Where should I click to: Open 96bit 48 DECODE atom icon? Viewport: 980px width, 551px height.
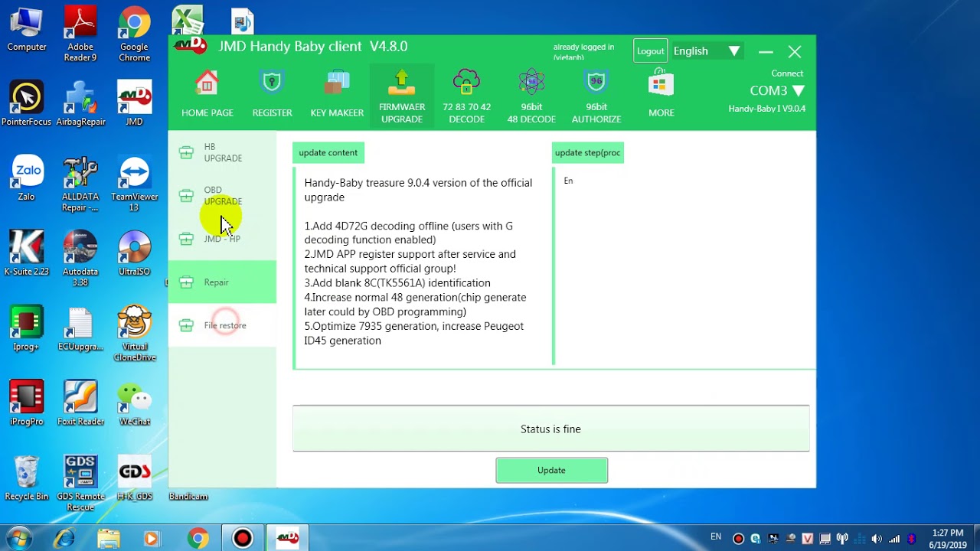click(x=531, y=82)
